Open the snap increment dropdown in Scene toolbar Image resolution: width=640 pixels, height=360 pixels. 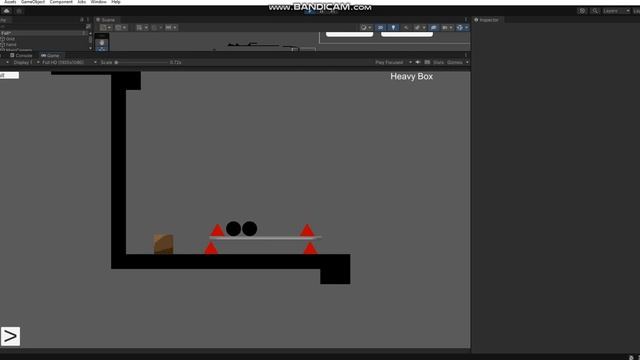pos(171,27)
